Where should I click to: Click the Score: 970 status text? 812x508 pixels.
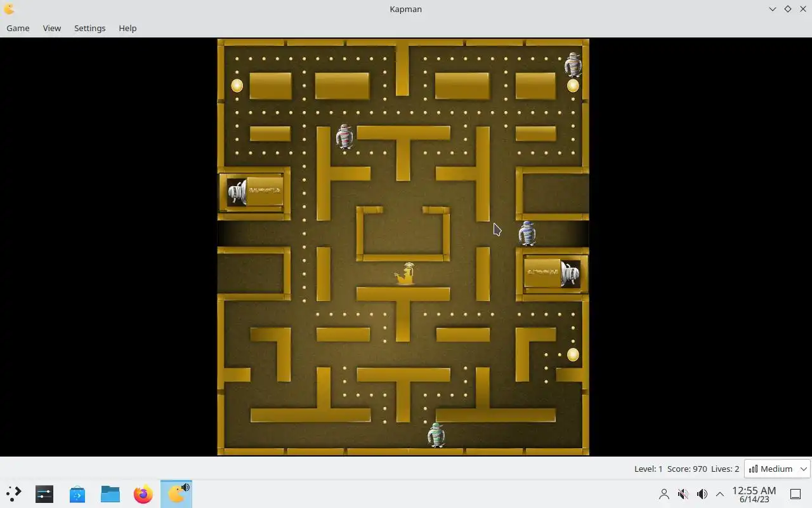pyautogui.click(x=687, y=469)
